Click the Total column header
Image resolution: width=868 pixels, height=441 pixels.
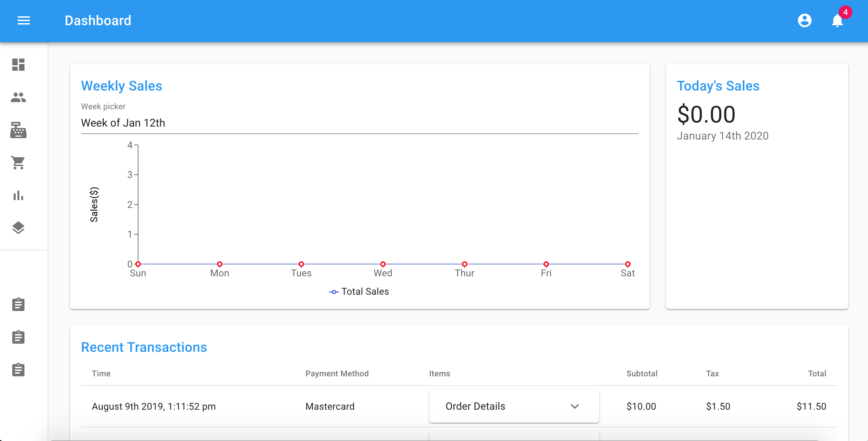click(x=817, y=374)
